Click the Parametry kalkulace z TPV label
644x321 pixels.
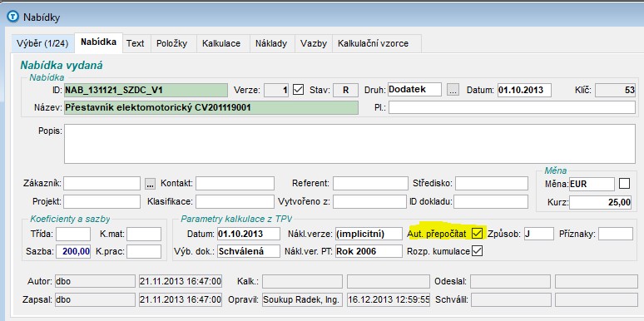[x=236, y=219]
